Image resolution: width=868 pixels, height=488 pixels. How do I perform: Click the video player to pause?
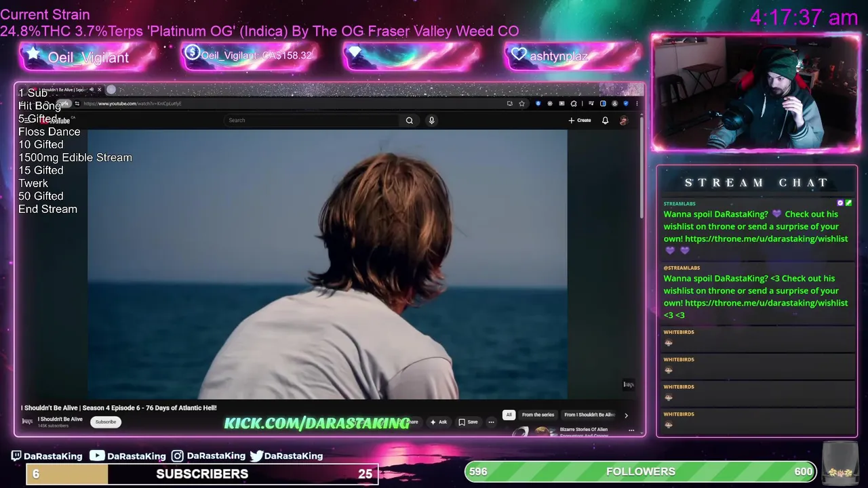[x=327, y=264]
